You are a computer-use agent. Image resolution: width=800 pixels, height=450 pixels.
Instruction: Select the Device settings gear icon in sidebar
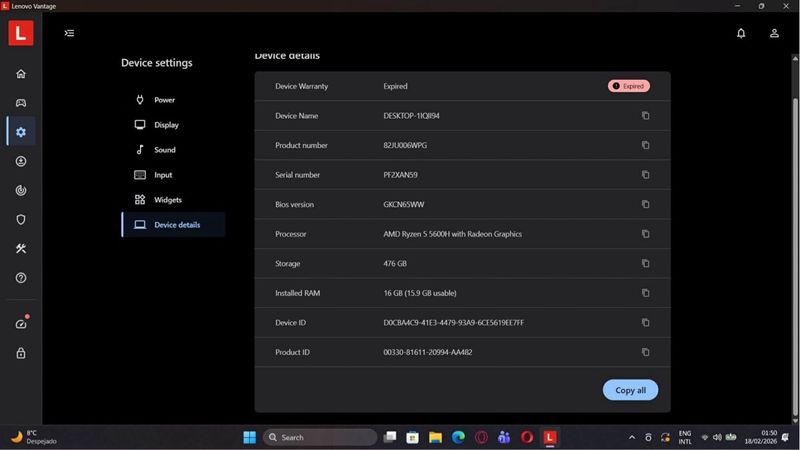[21, 132]
